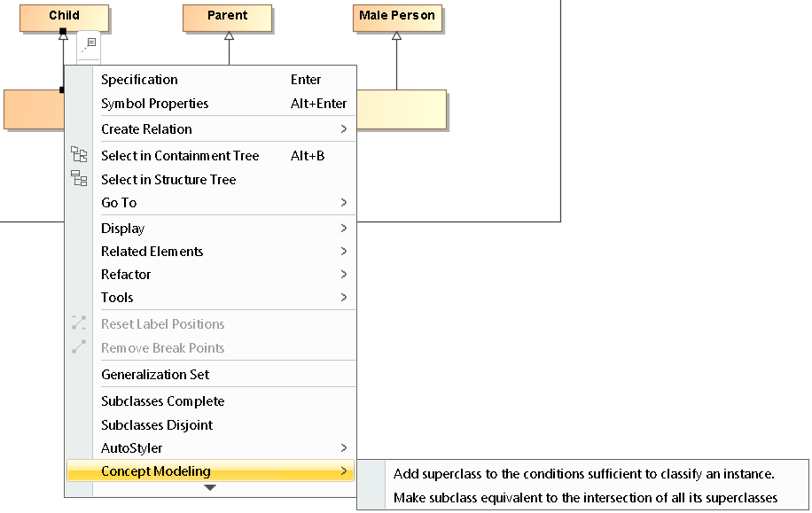Screen dimensions: 812x513
Task: Expand the Go To submenu arrow
Action: click(x=343, y=203)
